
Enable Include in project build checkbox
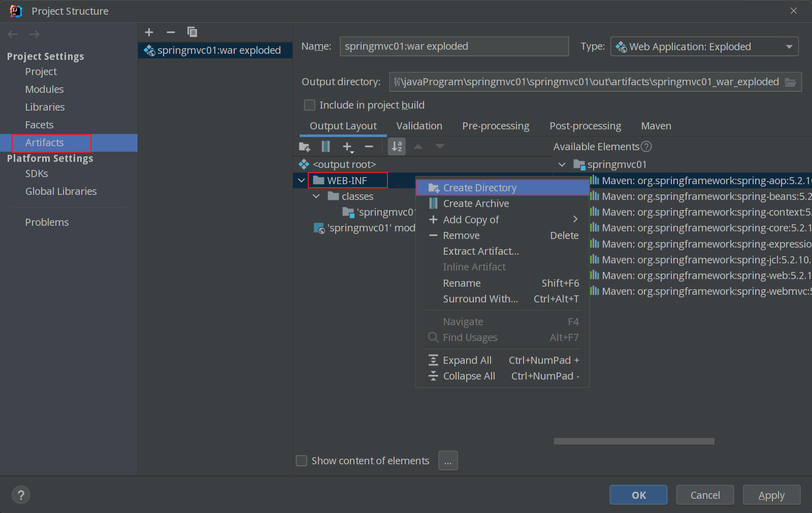click(309, 105)
